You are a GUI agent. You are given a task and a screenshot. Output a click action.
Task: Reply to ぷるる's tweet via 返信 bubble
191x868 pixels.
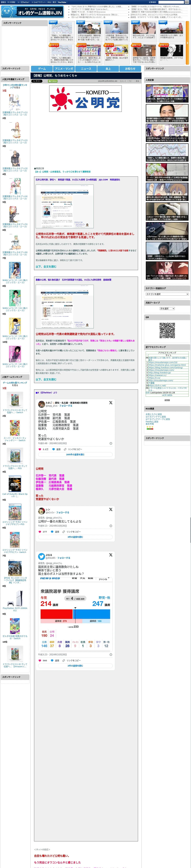coord(55,660)
